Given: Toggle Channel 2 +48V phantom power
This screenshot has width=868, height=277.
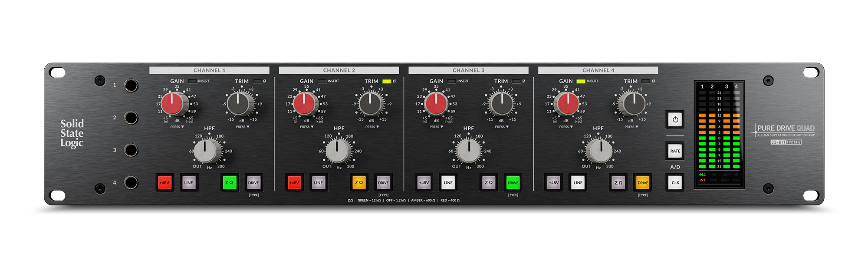Looking at the screenshot, I should 294,183.
